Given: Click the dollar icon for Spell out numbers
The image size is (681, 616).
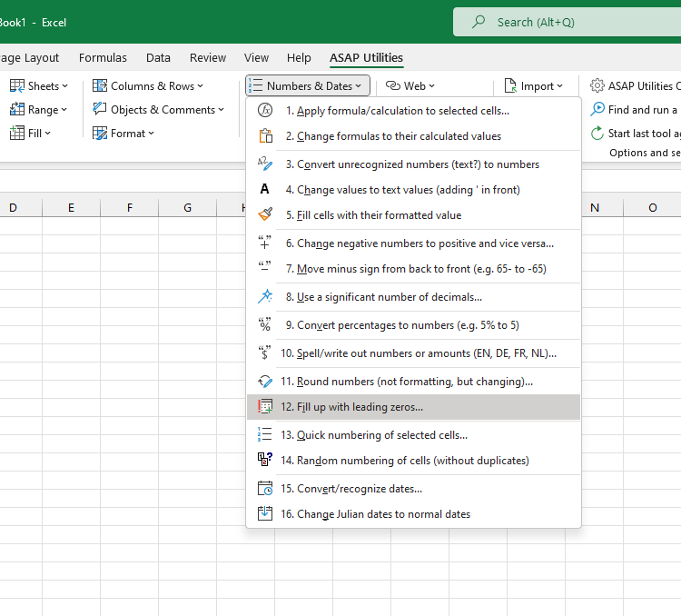Looking at the screenshot, I should [x=264, y=353].
